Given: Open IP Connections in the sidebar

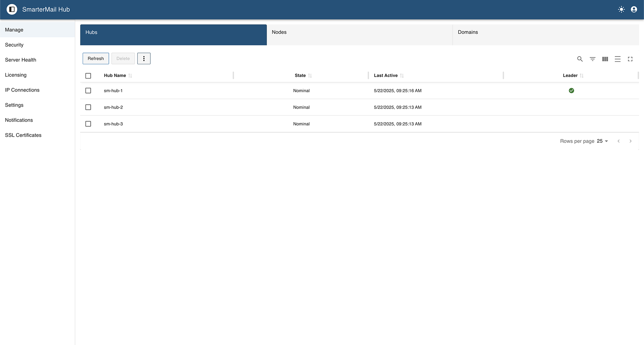Looking at the screenshot, I should click(37, 90).
